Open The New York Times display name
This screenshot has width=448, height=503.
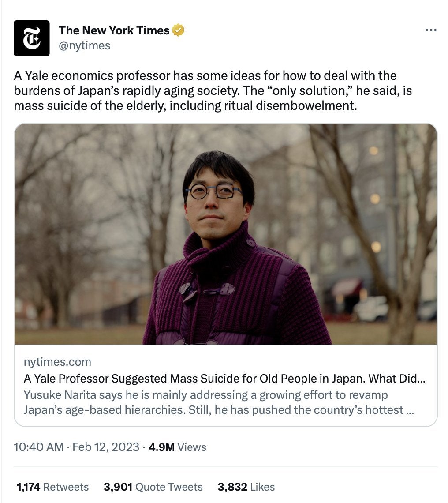coord(114,30)
